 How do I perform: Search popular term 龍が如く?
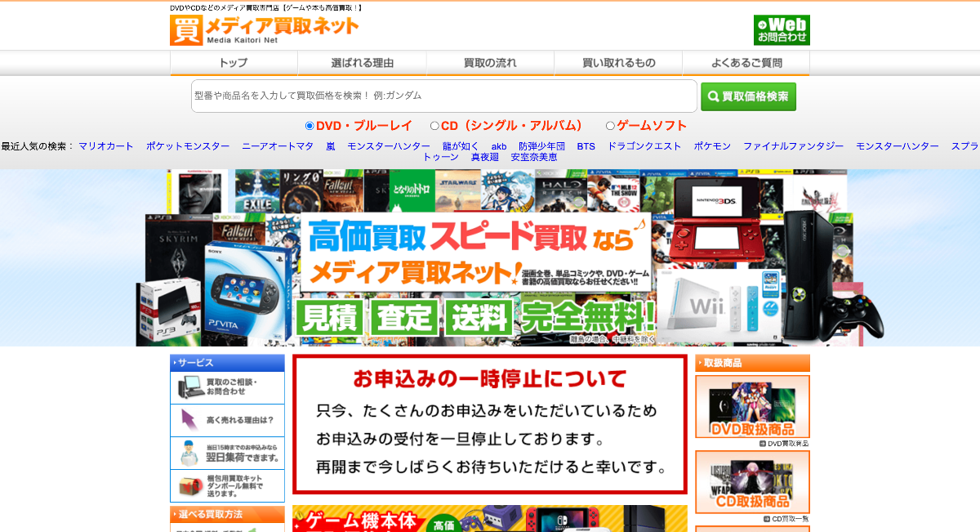(x=461, y=146)
